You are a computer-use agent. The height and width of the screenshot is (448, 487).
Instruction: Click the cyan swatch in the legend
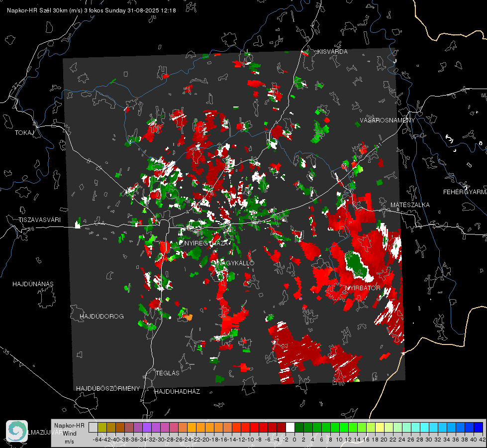[x=425, y=427]
